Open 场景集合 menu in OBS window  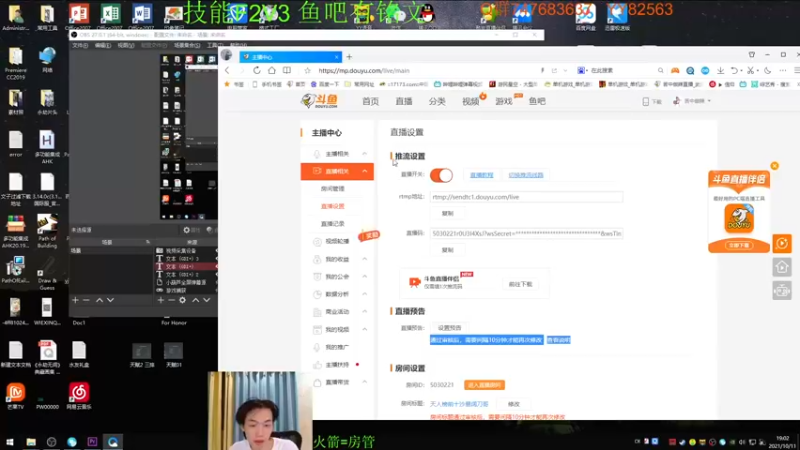pyautogui.click(x=187, y=45)
